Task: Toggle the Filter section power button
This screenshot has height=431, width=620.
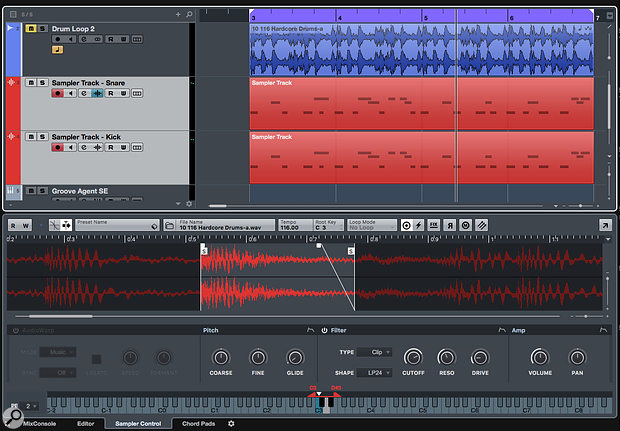Action: (x=324, y=330)
